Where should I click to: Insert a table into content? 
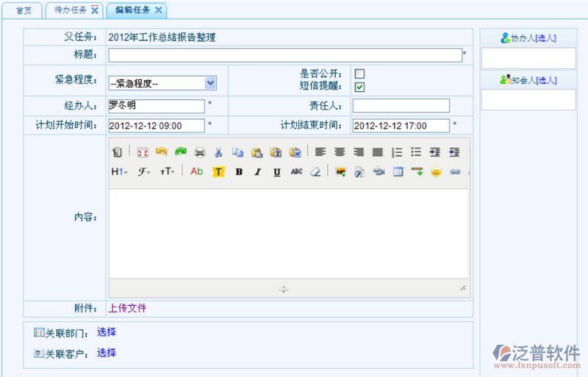tap(398, 172)
